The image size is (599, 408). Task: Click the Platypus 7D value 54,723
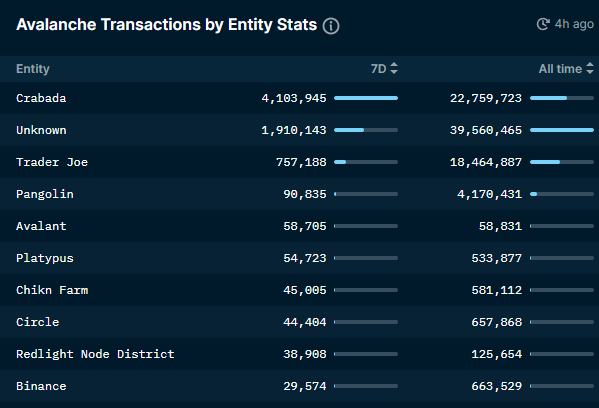305,259
